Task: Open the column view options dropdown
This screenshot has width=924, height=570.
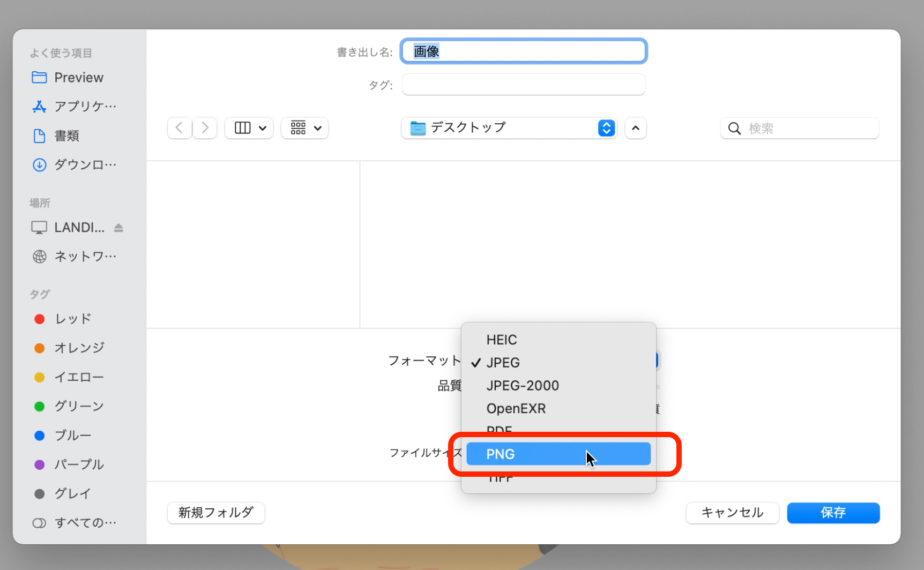Action: pos(249,128)
